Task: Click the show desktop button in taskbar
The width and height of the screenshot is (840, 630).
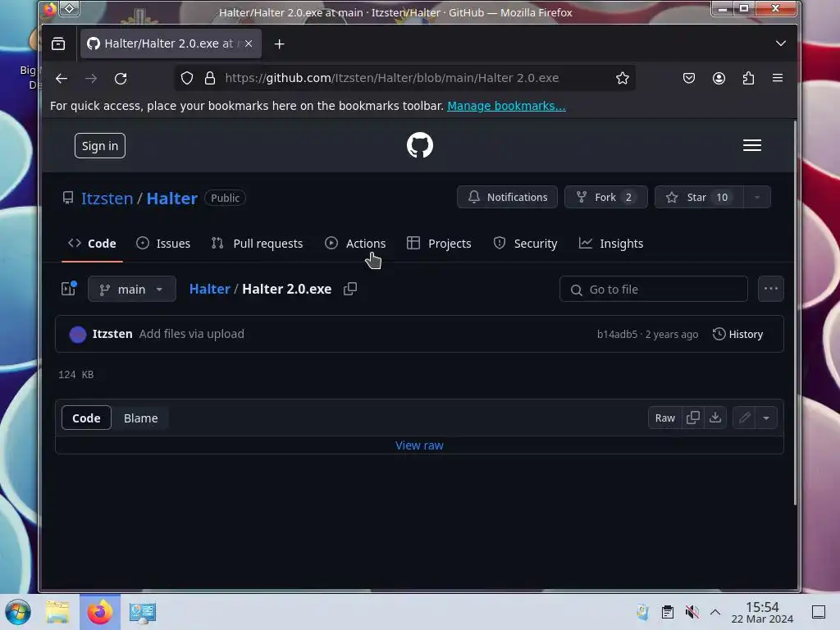Action: tap(818, 612)
